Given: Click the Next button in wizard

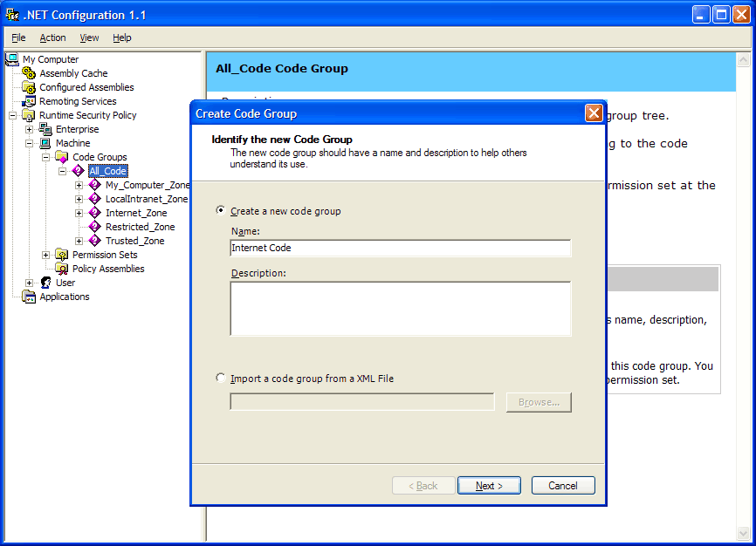Looking at the screenshot, I should [x=489, y=486].
